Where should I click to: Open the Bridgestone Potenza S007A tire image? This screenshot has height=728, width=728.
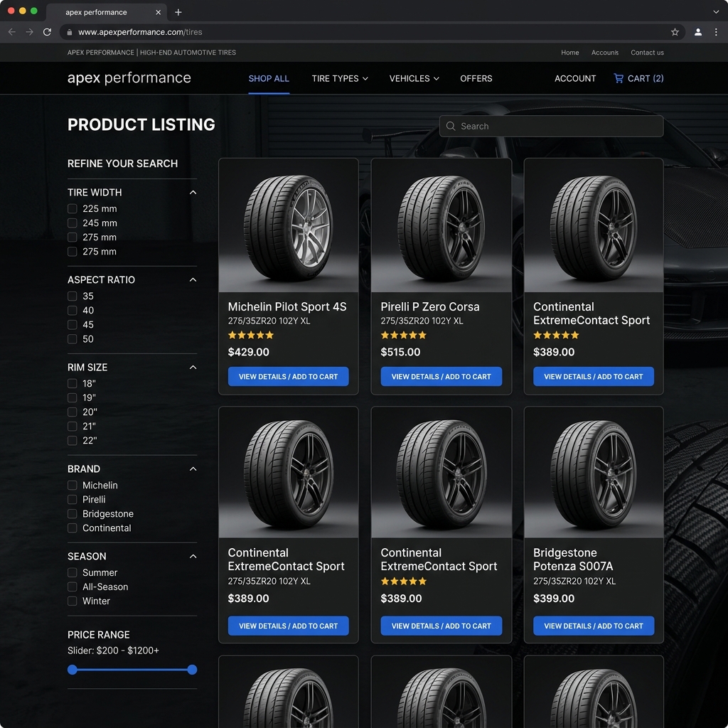(594, 473)
